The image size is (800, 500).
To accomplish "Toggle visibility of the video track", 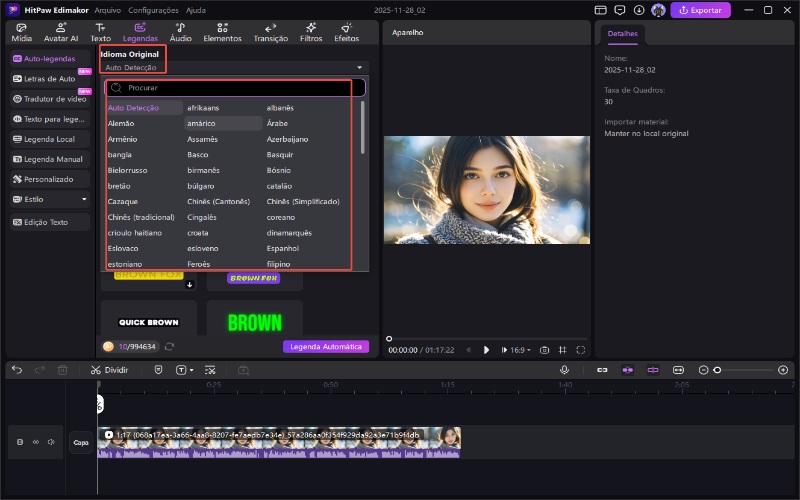I will click(x=36, y=441).
